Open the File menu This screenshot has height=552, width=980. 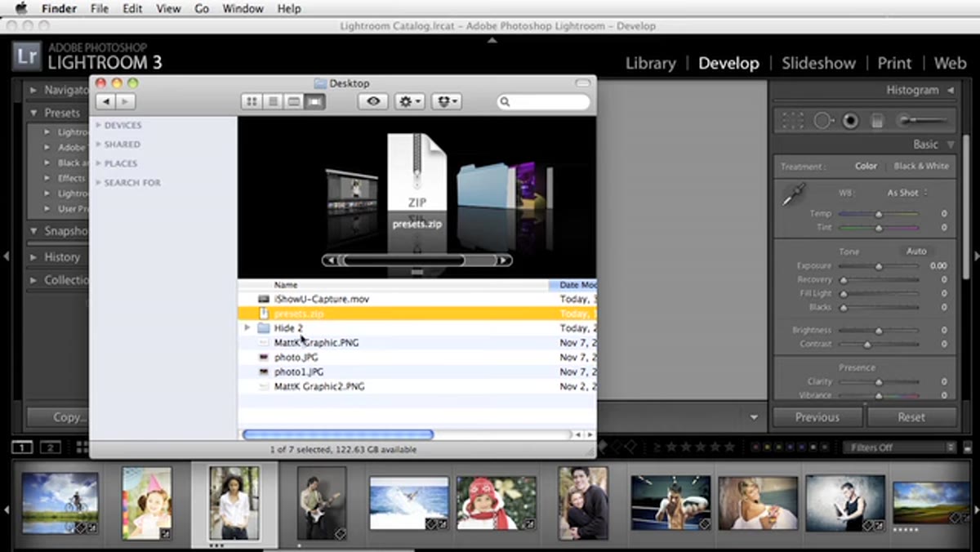(100, 8)
